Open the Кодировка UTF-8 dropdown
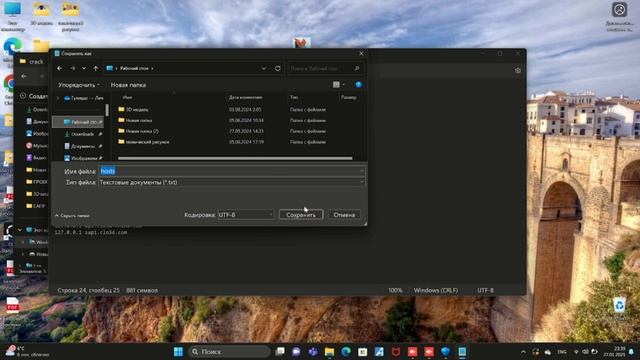The height and width of the screenshot is (360, 640). [x=245, y=215]
